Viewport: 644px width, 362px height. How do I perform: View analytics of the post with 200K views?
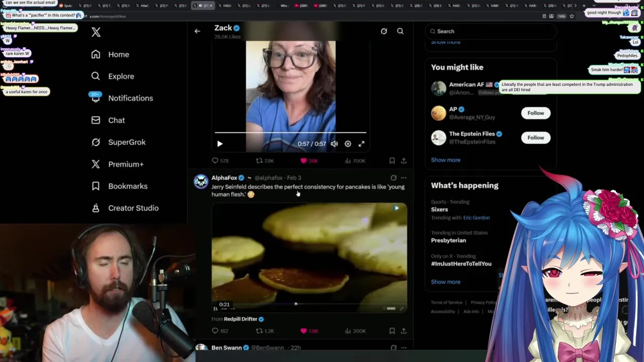pos(355,331)
